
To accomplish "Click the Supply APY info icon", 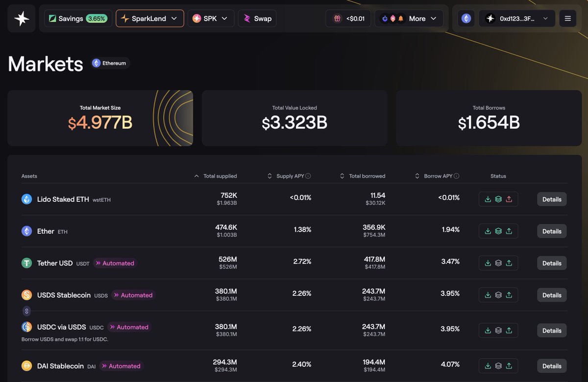I will 308,176.
